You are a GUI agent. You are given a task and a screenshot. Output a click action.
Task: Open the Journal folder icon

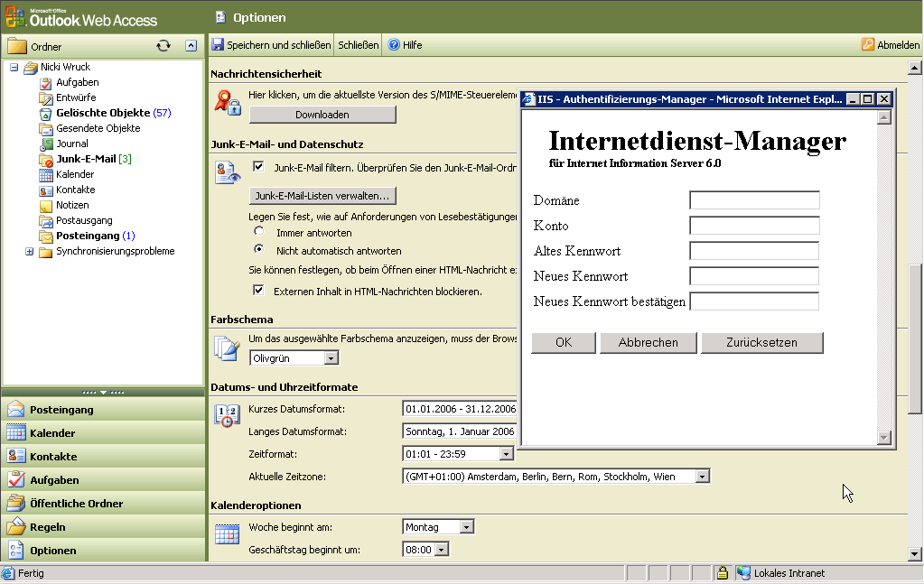[45, 144]
